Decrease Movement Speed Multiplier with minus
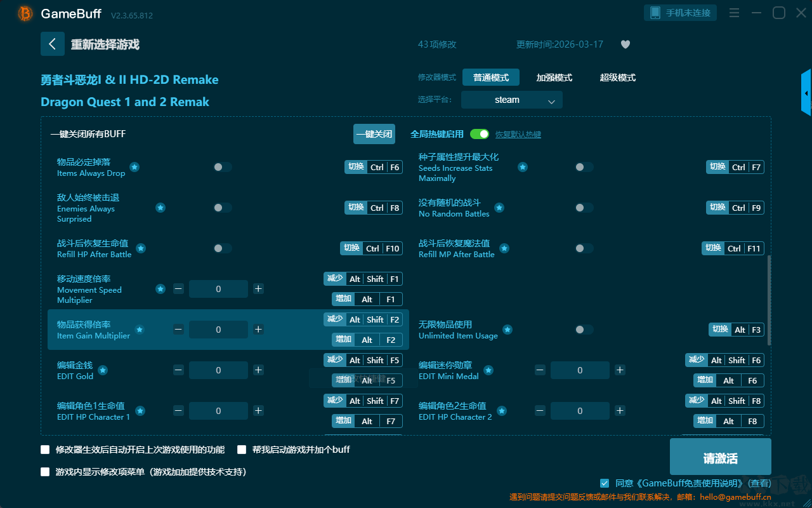812x508 pixels. (178, 289)
